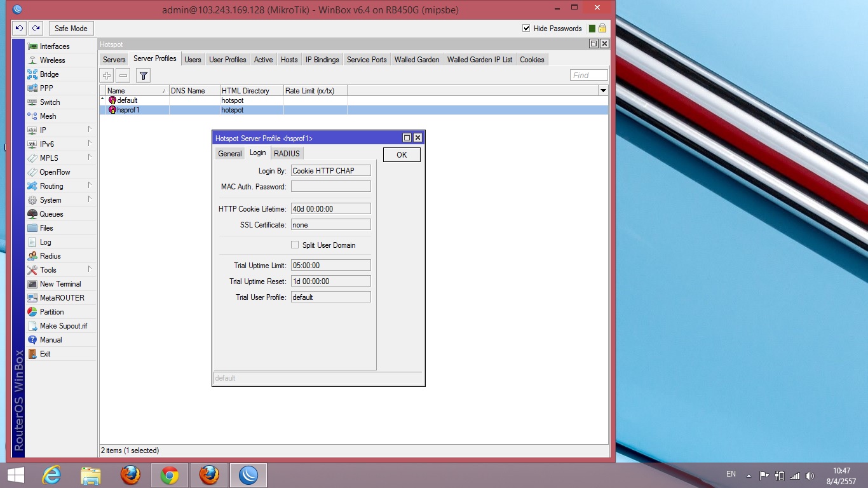The image size is (868, 488).
Task: Remove the selected hotspot server profile
Action: [x=123, y=76]
